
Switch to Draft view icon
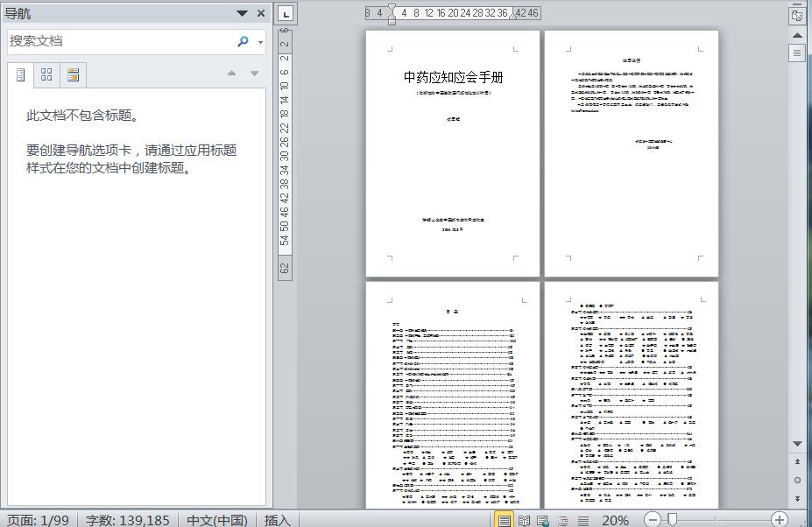coord(583,520)
